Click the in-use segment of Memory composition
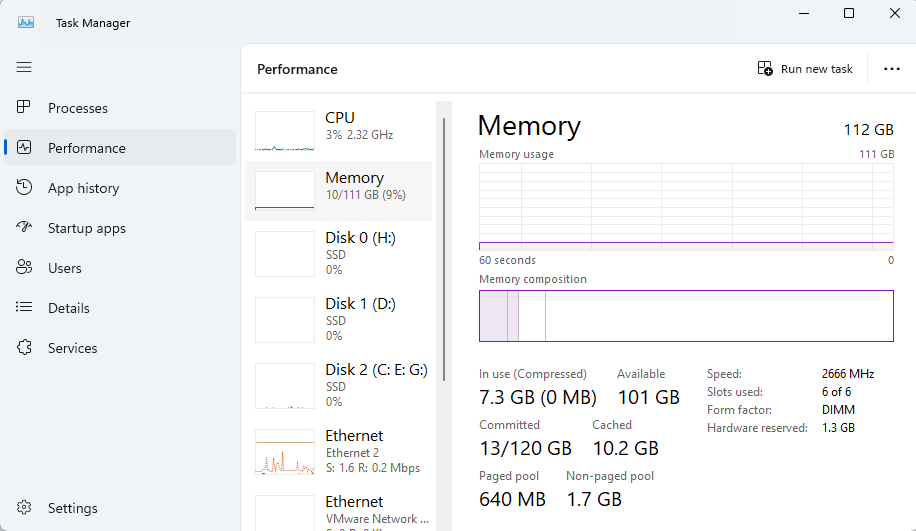 (494, 315)
